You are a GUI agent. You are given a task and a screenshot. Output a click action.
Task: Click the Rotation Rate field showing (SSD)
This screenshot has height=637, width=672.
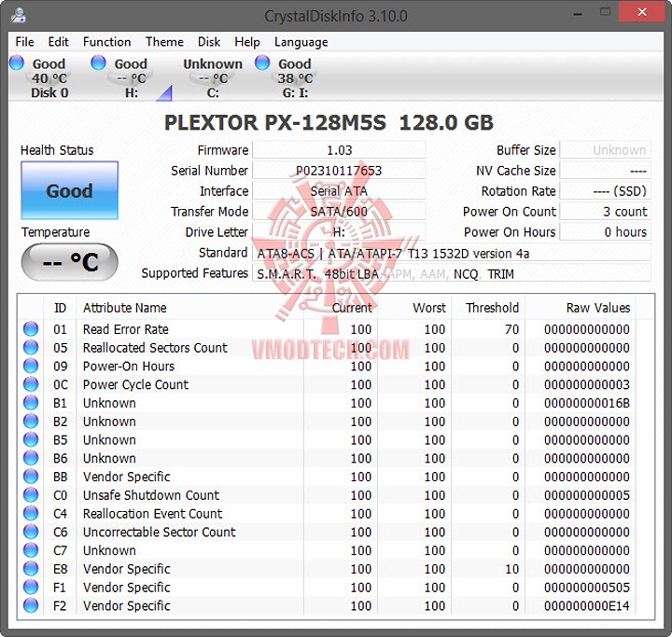point(606,191)
